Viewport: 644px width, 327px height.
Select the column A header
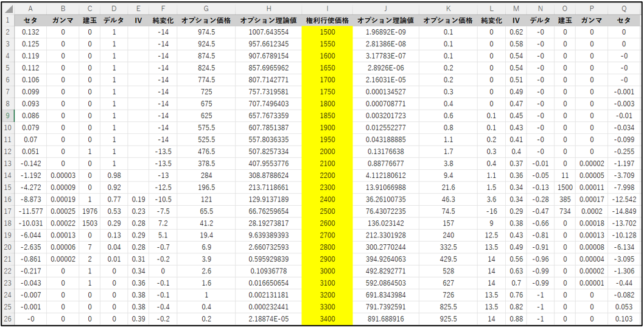(x=30, y=9)
